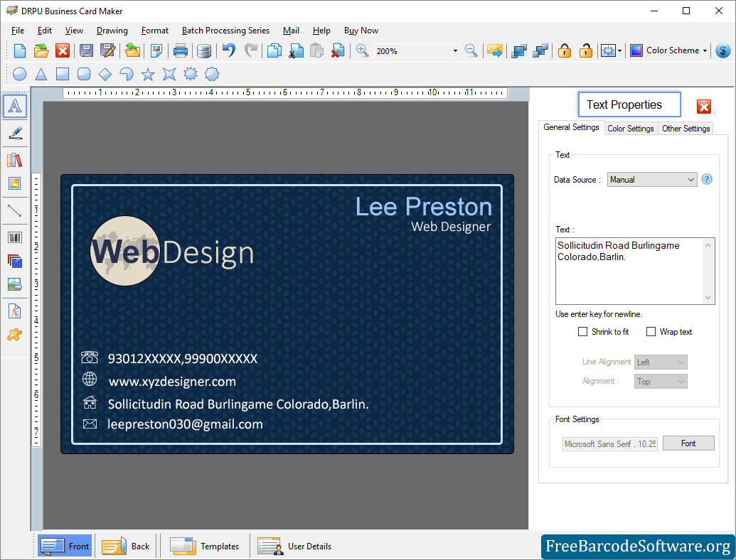This screenshot has height=560, width=736.
Task: Switch to the Back side of card
Action: point(125,546)
